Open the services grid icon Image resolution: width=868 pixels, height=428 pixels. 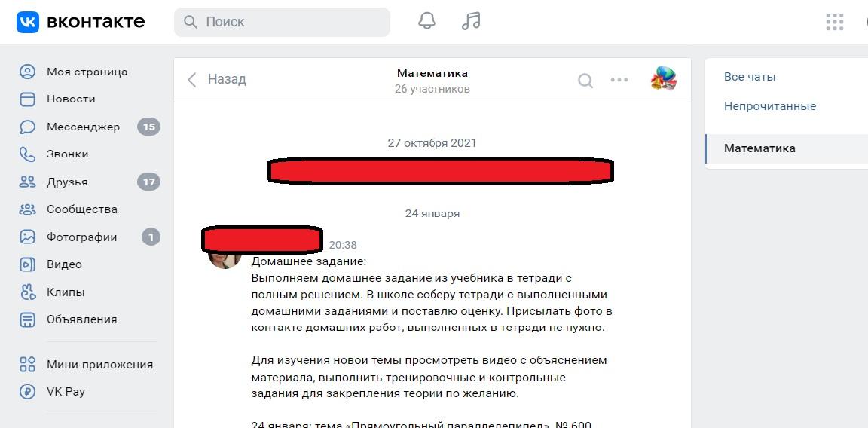click(x=834, y=22)
